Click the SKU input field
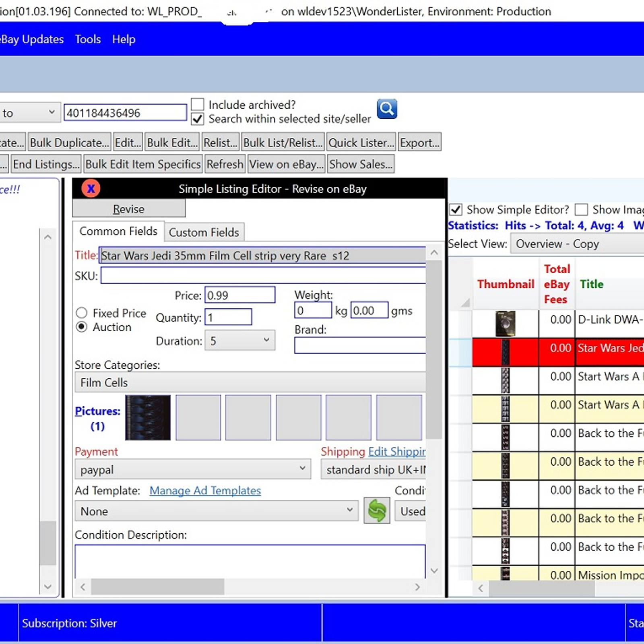Screen dimensions: 644x644 point(263,276)
